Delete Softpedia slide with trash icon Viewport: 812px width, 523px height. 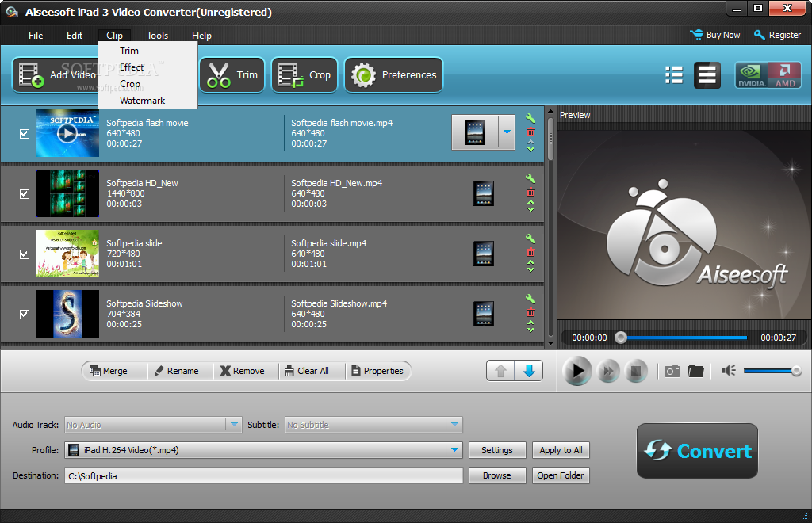[x=530, y=253]
